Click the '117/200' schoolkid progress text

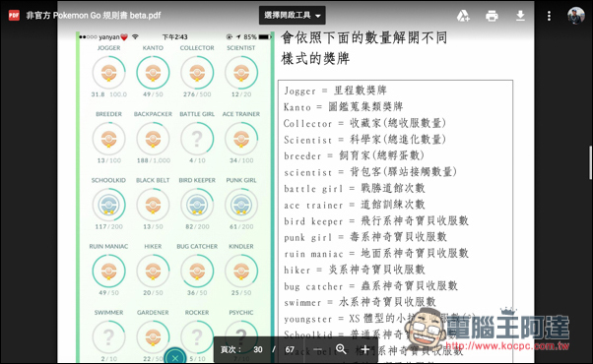coord(109,226)
